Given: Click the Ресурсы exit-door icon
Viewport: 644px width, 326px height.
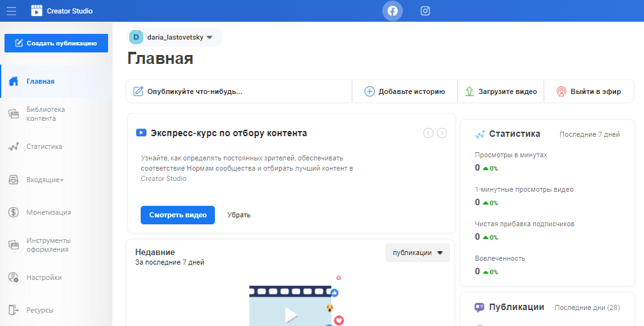Looking at the screenshot, I should pos(13,310).
